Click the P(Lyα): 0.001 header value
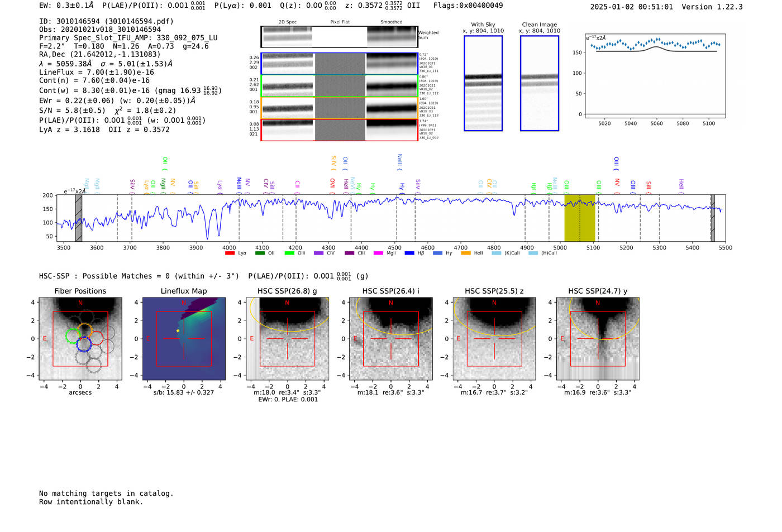Viewport: 782px width, 532px height. 242,6
